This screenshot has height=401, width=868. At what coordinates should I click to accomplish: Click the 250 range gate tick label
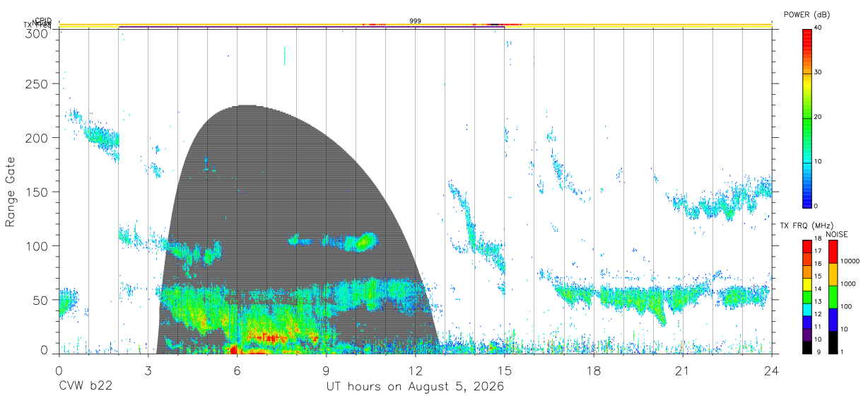click(x=36, y=83)
